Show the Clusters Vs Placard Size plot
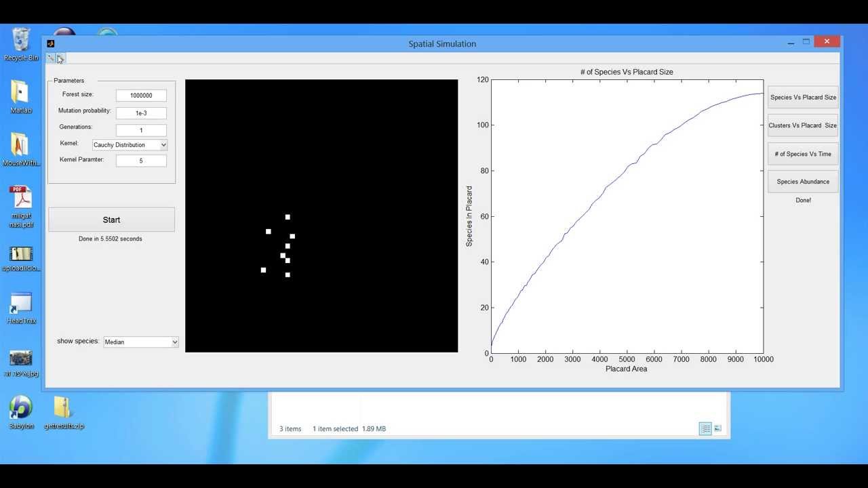The height and width of the screenshot is (488, 868). coord(803,125)
